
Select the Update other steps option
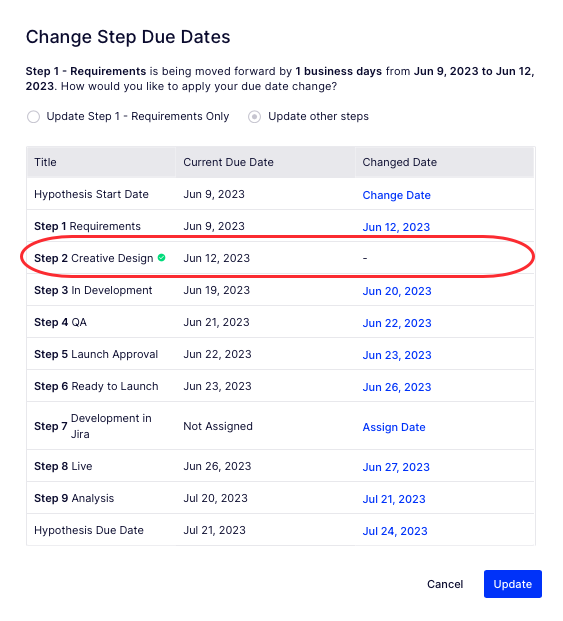click(x=254, y=117)
